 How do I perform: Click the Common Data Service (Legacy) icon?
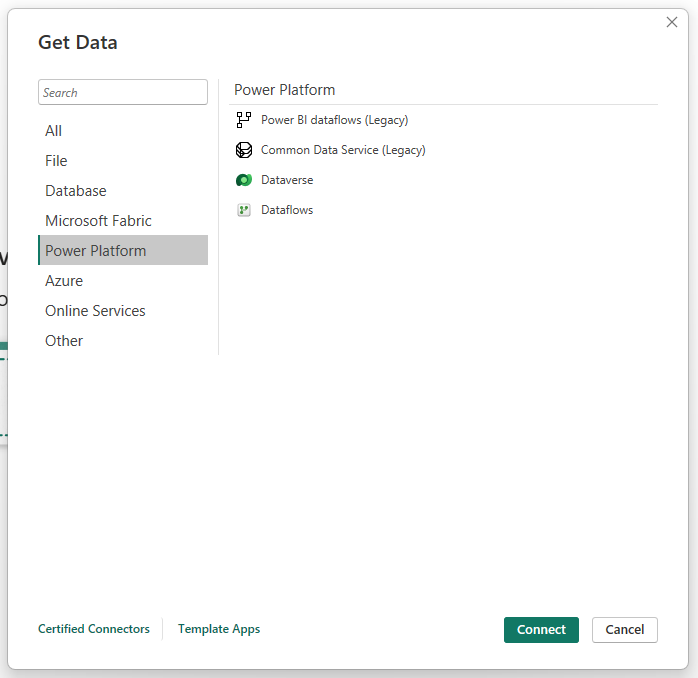tap(243, 150)
